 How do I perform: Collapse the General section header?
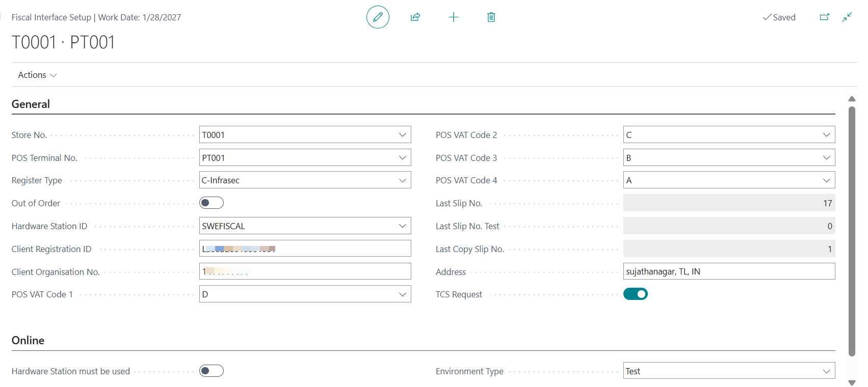click(x=31, y=104)
